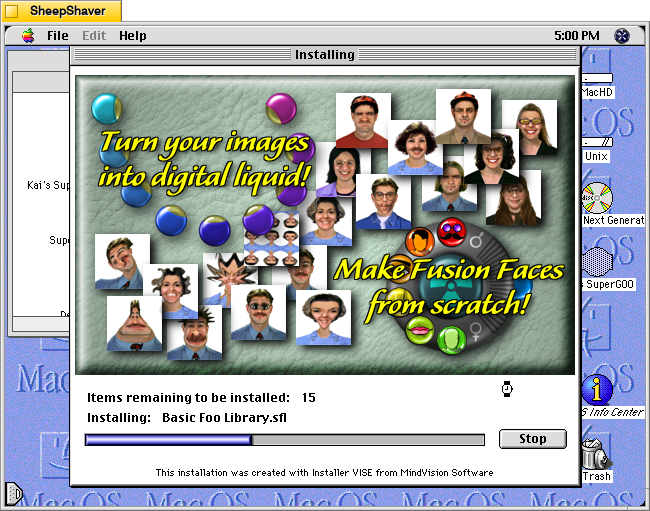The width and height of the screenshot is (650, 511).
Task: Click the female symbol on the dial
Action: click(475, 332)
